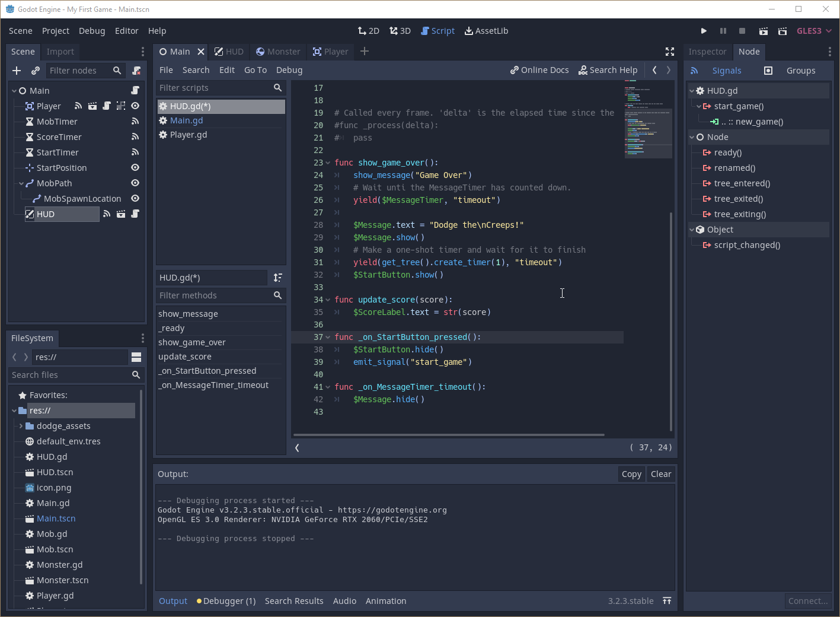This screenshot has width=840, height=617.
Task: Open HUD scene in editor icon
Action: [121, 214]
